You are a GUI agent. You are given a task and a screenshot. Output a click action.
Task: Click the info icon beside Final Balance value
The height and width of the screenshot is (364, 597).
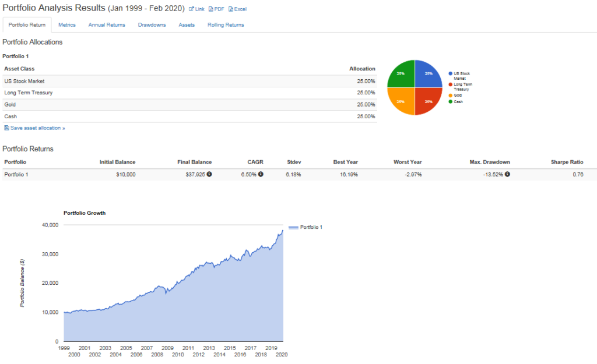tap(209, 174)
